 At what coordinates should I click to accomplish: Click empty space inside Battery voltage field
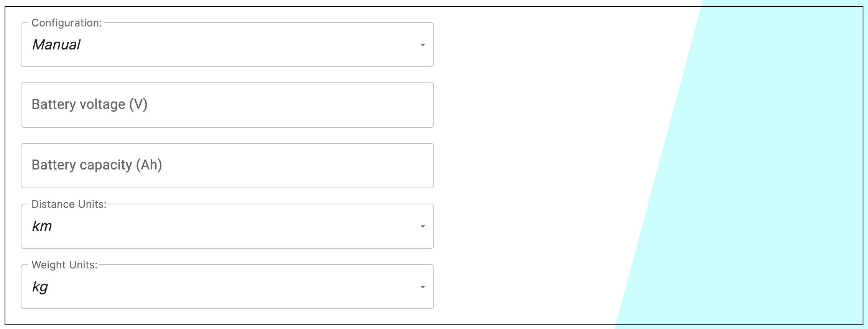tap(307, 105)
